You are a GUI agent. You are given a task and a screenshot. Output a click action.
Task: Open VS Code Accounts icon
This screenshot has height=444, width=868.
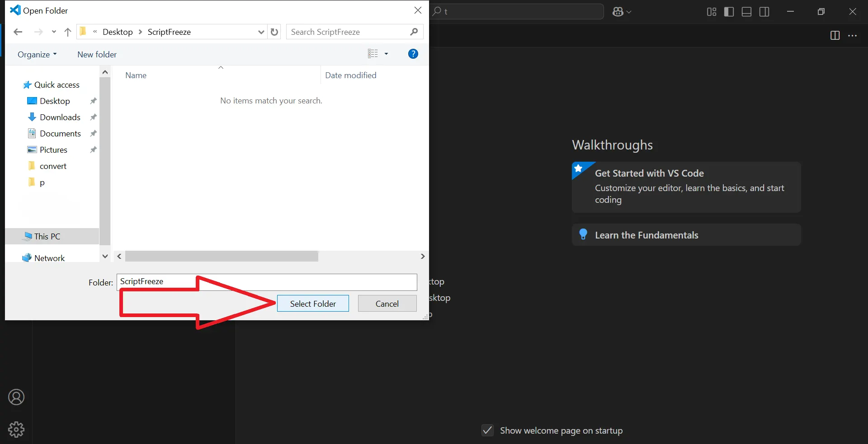pos(16,397)
